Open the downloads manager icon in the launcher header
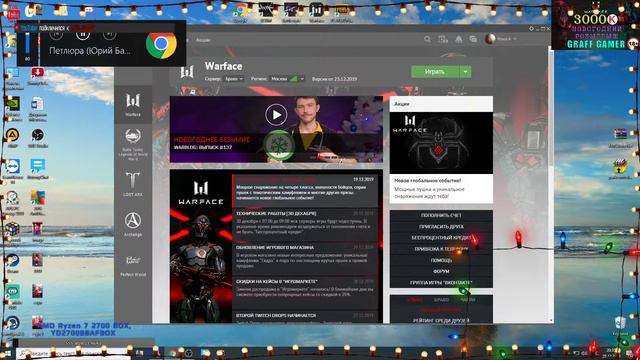The image size is (640, 360). tap(443, 39)
